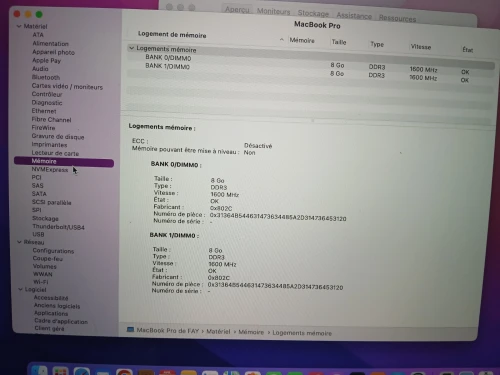Open Alimentation in the sidebar

50,43
